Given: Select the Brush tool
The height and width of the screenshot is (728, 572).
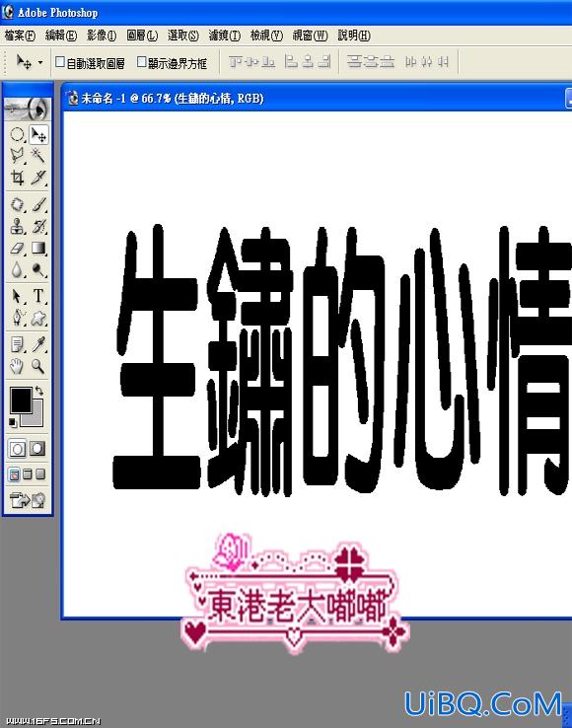Looking at the screenshot, I should click(38, 205).
